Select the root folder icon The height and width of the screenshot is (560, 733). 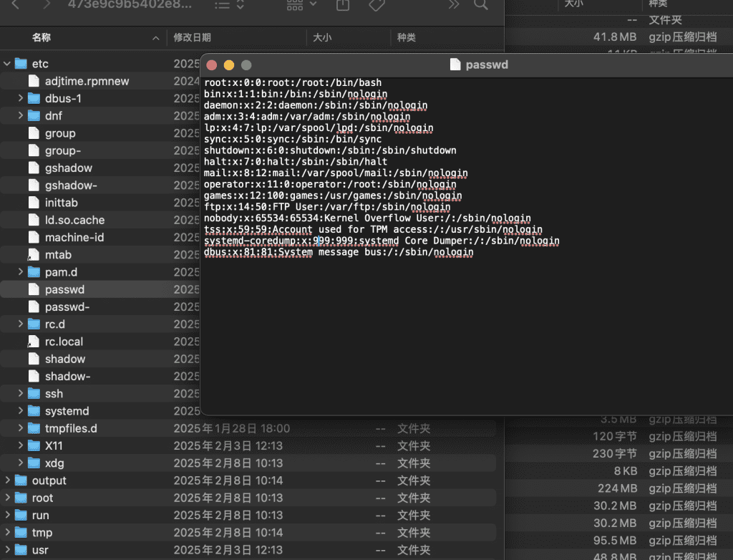[x=21, y=498]
